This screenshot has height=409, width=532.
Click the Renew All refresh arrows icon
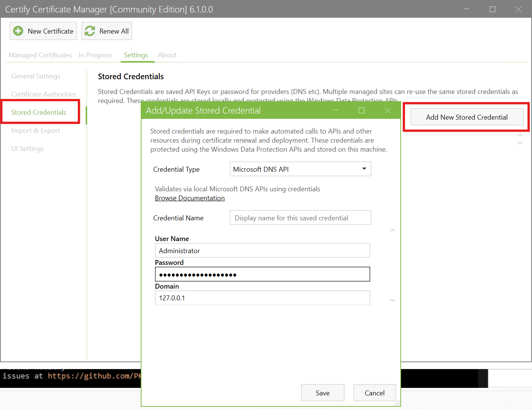pos(90,31)
